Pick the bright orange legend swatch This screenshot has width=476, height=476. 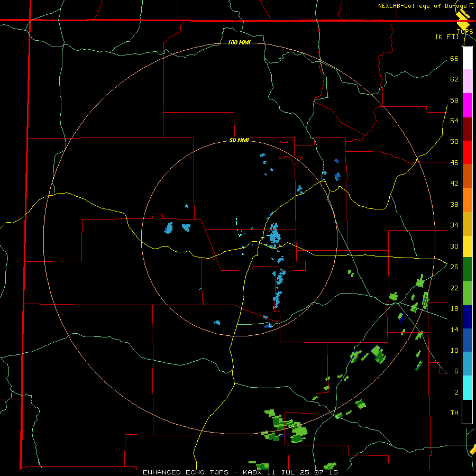[467, 200]
